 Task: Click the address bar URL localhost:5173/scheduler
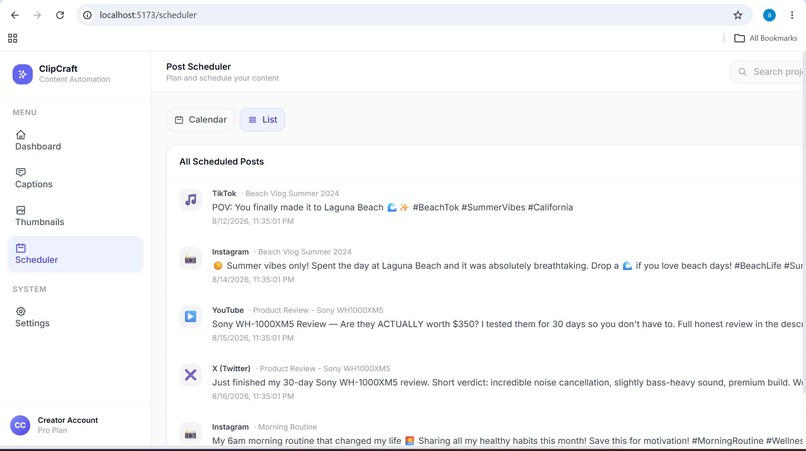[x=148, y=15]
